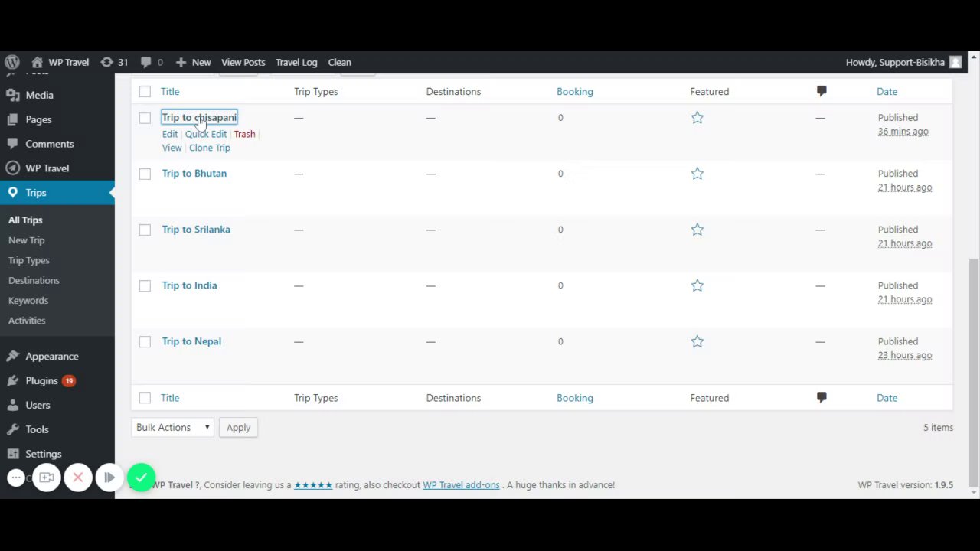Screen dimensions: 980x551
Task: Sort by Booking in top header
Action: click(x=574, y=91)
